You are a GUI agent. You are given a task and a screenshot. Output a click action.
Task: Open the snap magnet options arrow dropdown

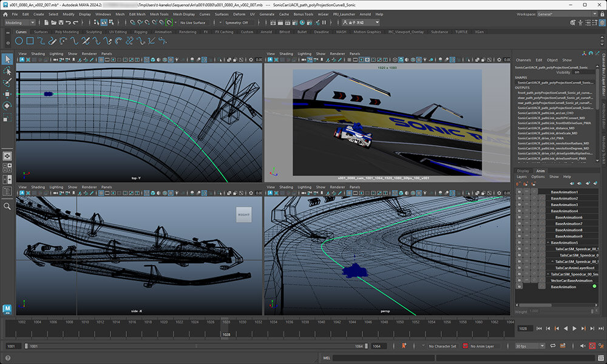tap(175, 22)
